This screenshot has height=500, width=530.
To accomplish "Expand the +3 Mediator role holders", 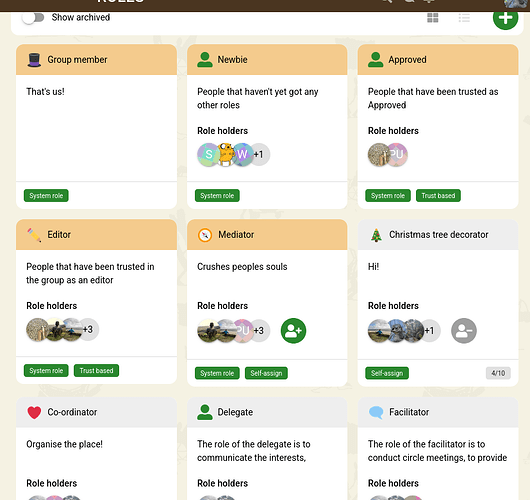I will click(x=259, y=330).
